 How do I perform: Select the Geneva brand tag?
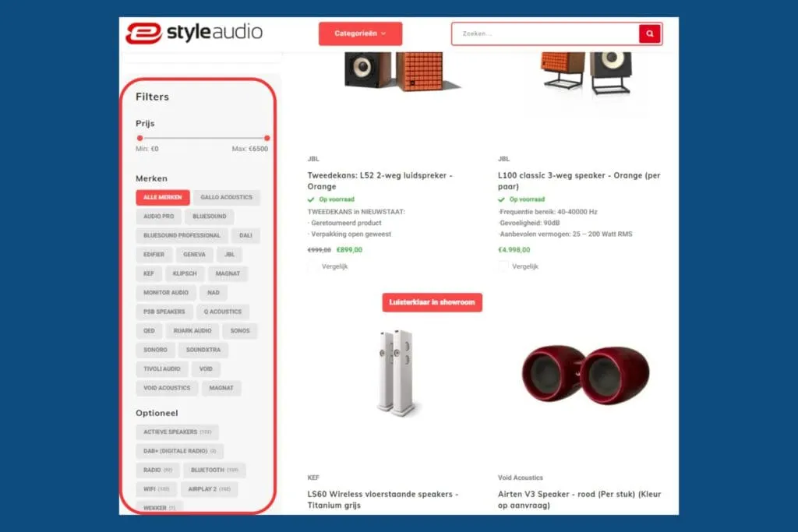click(x=194, y=254)
